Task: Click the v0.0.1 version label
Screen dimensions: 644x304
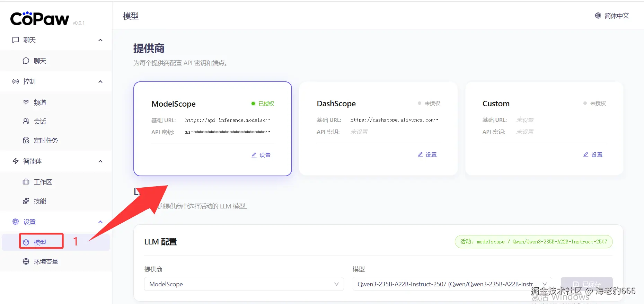Action: (79, 23)
